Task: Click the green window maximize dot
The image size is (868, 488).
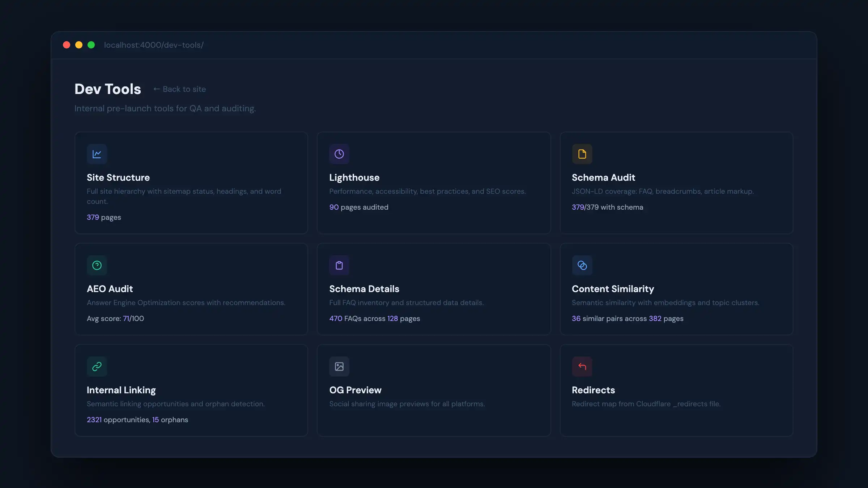Action: 91,45
